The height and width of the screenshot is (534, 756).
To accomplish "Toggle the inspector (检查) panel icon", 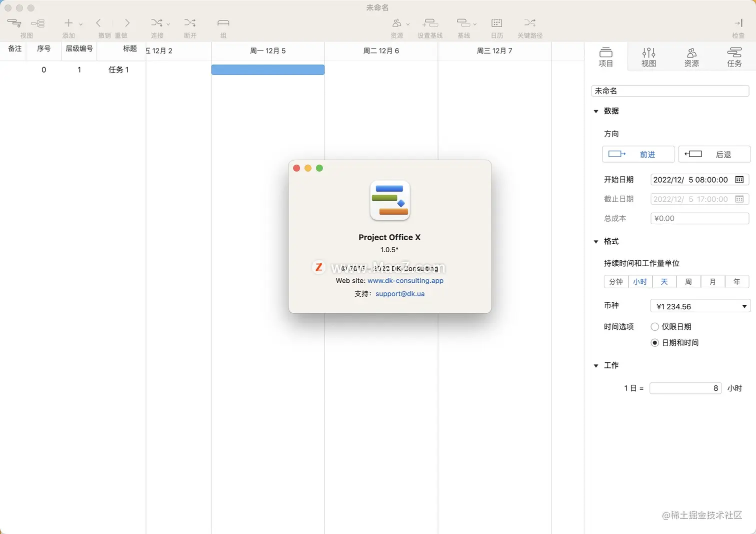I will [738, 23].
